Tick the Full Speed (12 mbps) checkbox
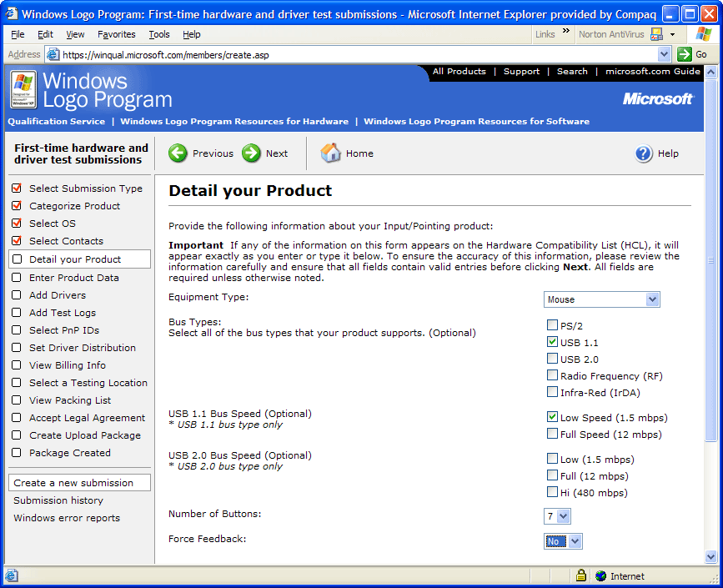723x588 pixels. point(552,434)
